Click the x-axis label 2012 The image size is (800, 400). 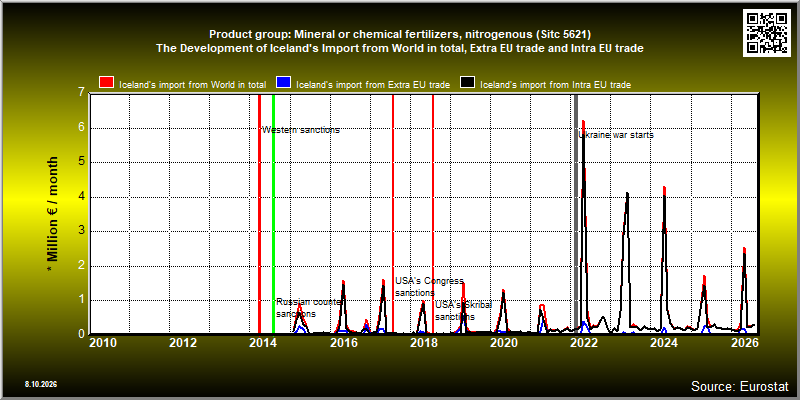(x=183, y=342)
